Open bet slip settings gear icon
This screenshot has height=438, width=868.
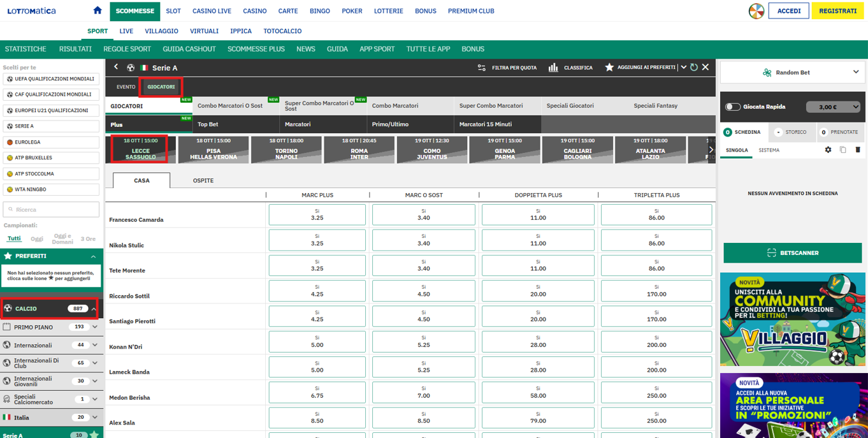828,150
